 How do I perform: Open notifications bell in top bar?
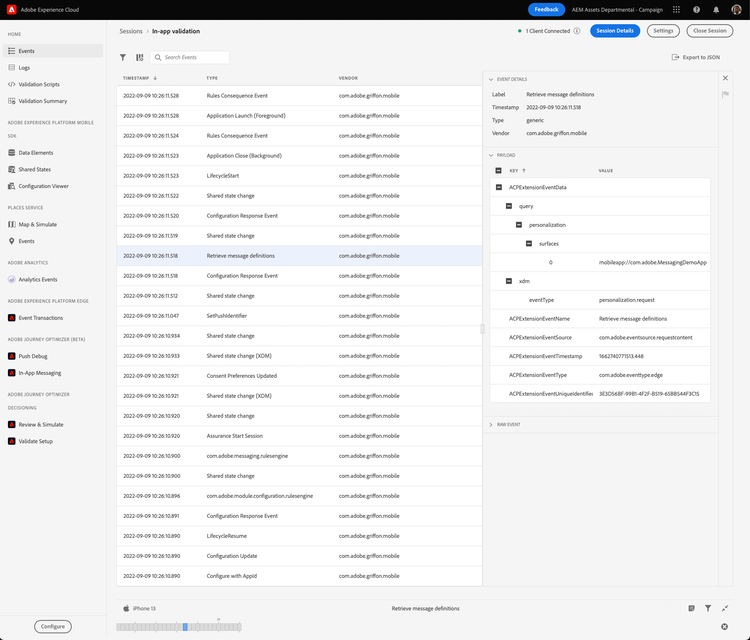[716, 10]
